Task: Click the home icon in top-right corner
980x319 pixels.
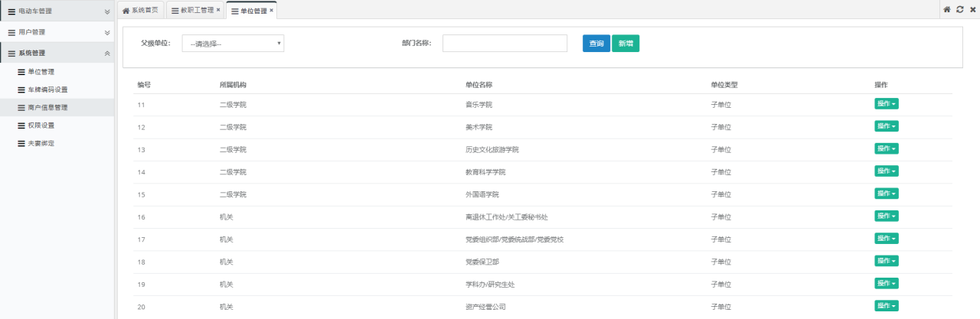Action: point(947,9)
